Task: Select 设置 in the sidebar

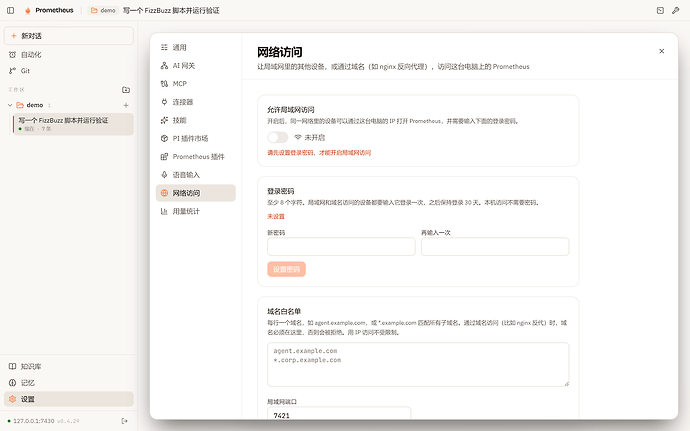Action: [69, 399]
